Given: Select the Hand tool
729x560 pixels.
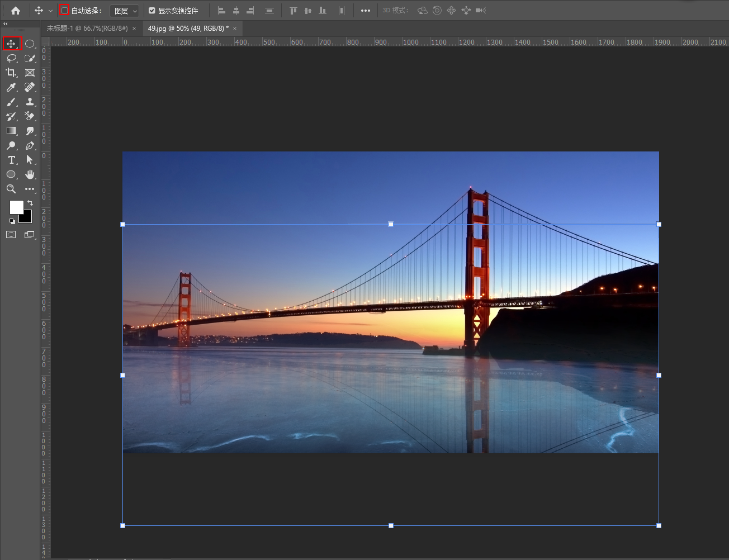Looking at the screenshot, I should (x=30, y=174).
